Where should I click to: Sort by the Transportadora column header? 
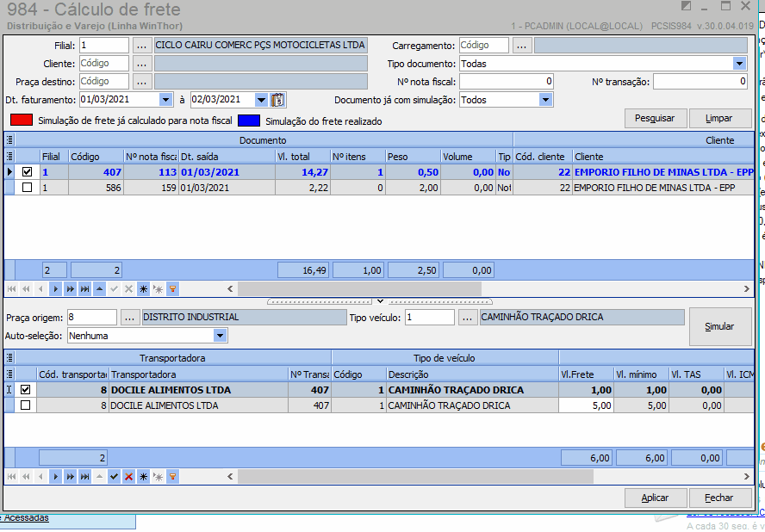199,374
